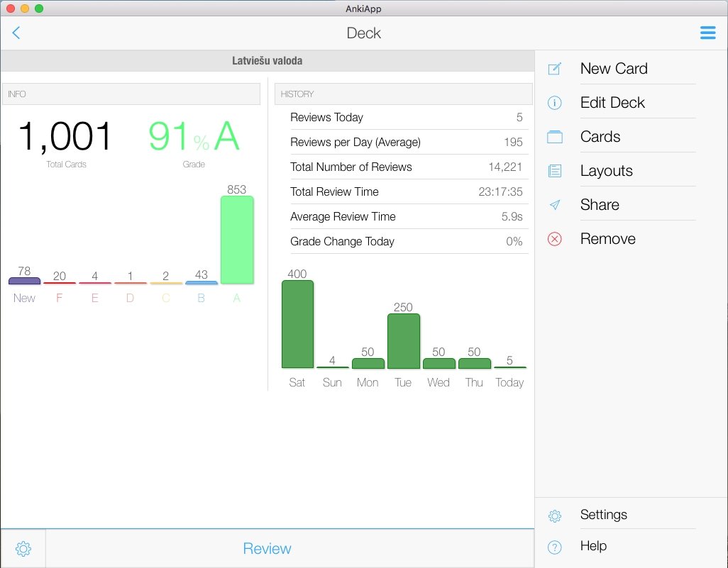728x568 pixels.
Task: Click the New Card pencil icon
Action: [555, 69]
